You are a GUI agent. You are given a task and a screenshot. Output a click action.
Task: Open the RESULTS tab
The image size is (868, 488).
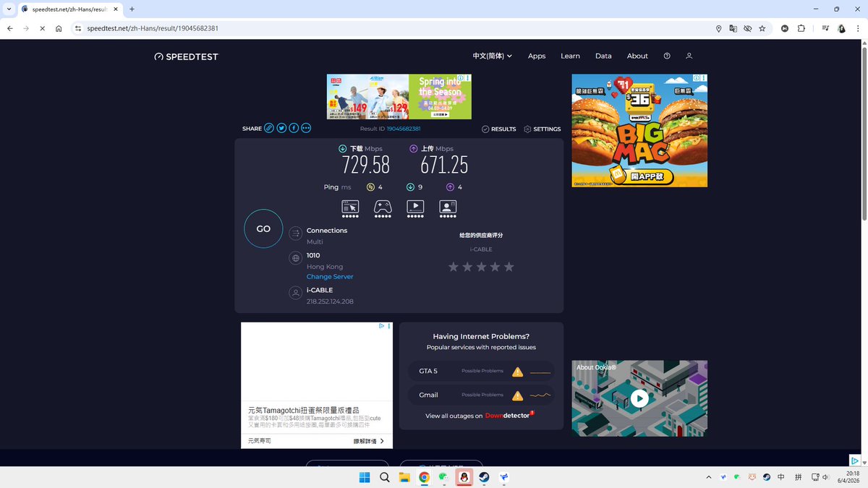(x=499, y=129)
